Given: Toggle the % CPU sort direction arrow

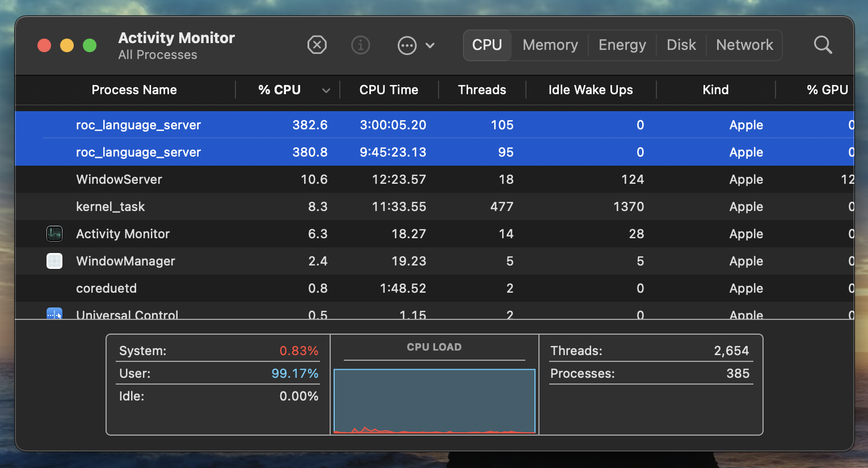Looking at the screenshot, I should pyautogui.click(x=326, y=90).
